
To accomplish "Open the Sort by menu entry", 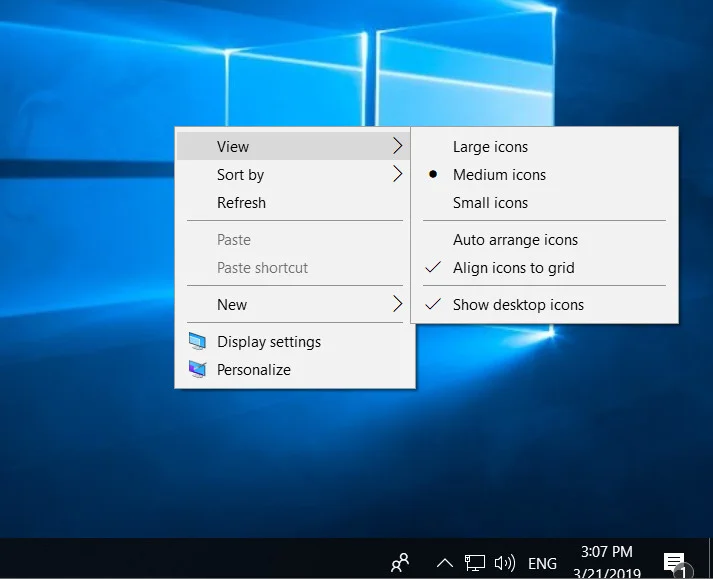I will click(x=293, y=175).
